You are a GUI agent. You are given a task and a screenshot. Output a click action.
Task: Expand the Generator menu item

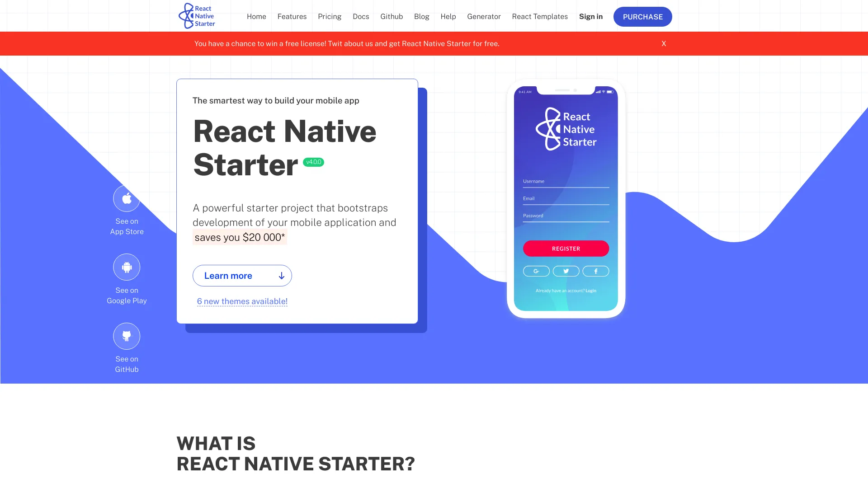point(483,16)
